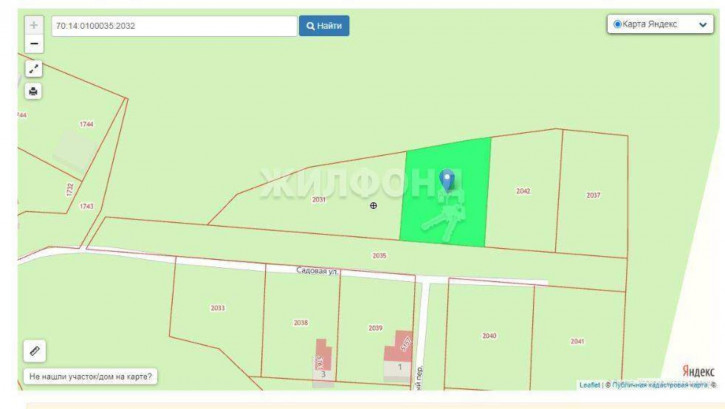Zoom out with the minus button

click(34, 44)
